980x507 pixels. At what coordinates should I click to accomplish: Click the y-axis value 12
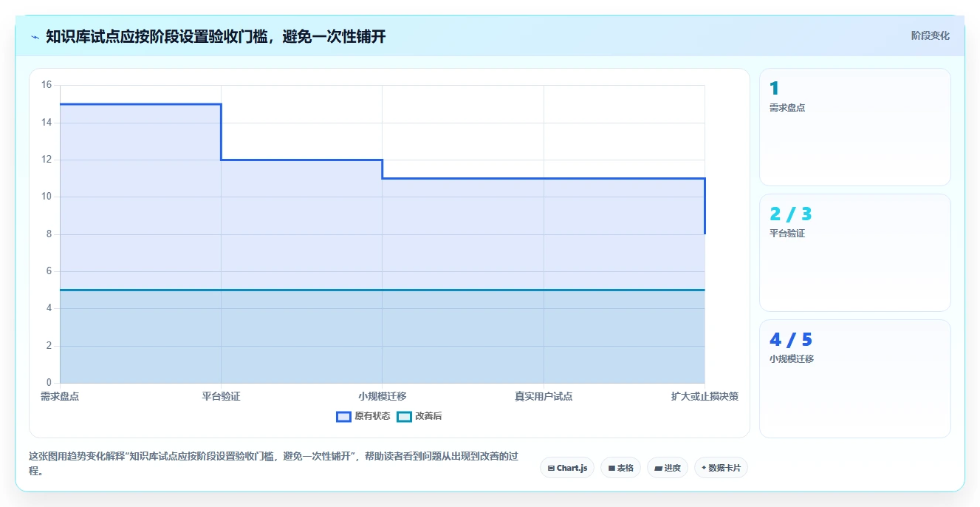tap(47, 160)
